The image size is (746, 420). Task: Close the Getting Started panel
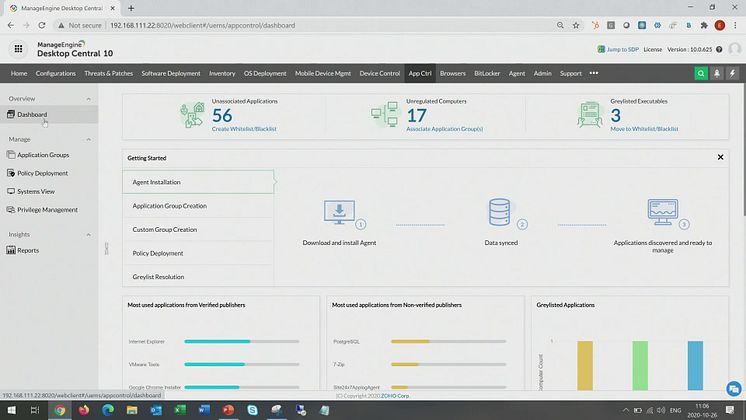(720, 158)
